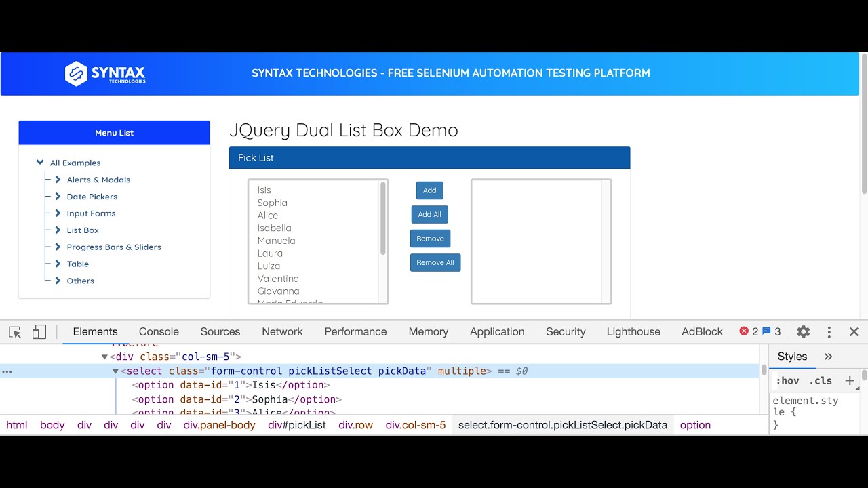Expand the List Box menu

pyautogui.click(x=58, y=230)
